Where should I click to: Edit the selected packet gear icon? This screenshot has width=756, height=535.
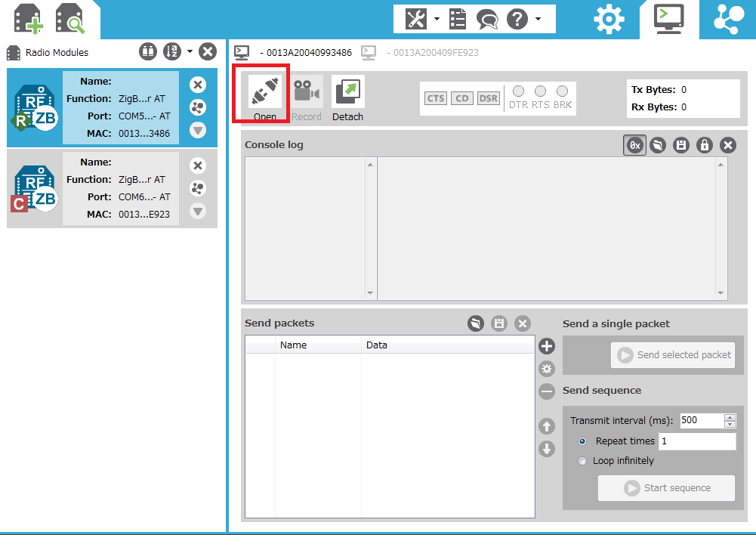(x=547, y=369)
